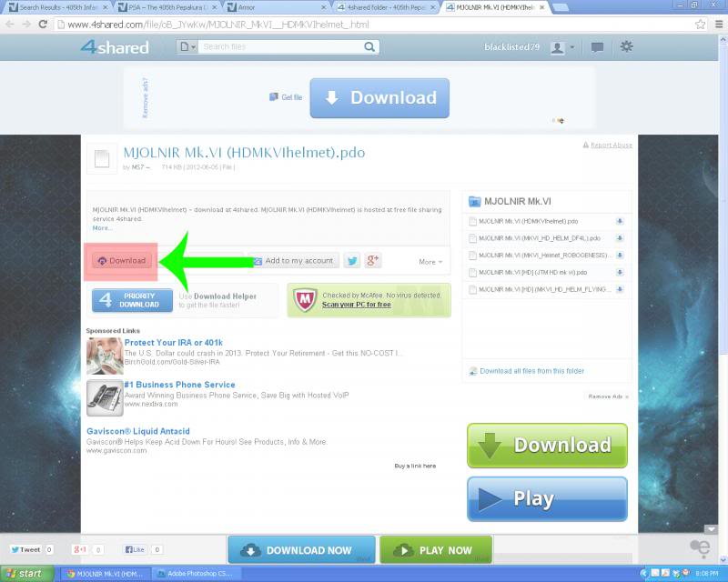Share the file via the Twitter icon

(352, 260)
